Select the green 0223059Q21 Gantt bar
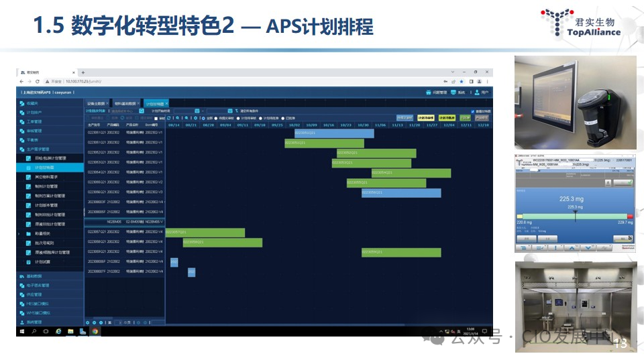The height and width of the screenshot is (362, 644). tap(401, 253)
